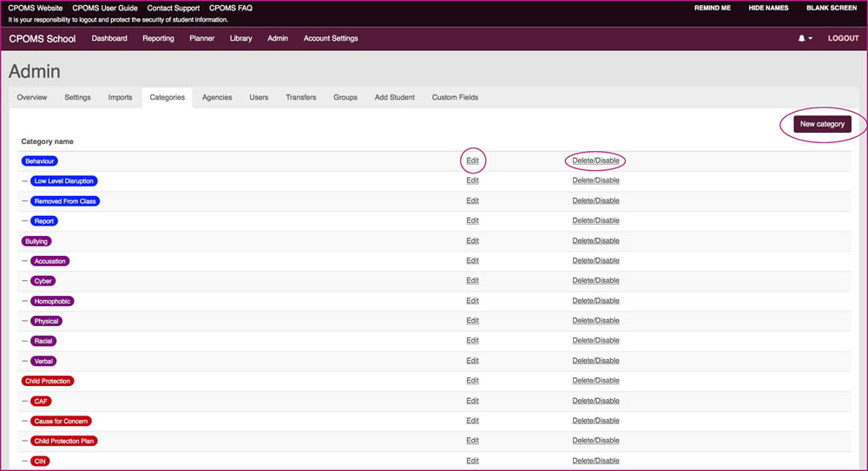Edit the Bullying category
This screenshot has height=471, width=868.
tap(472, 241)
